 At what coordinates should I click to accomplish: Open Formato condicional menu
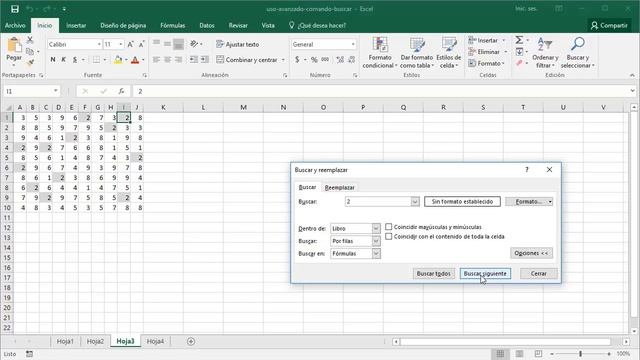[x=380, y=53]
